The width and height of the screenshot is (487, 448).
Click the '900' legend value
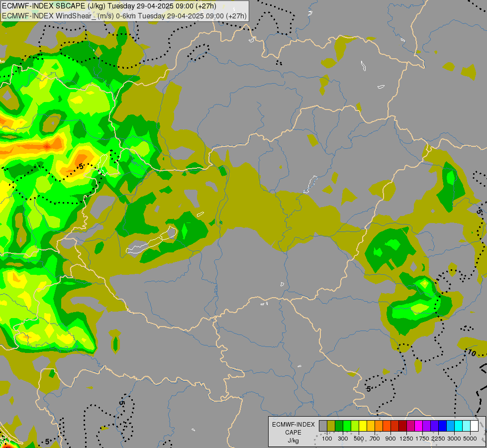click(390, 439)
